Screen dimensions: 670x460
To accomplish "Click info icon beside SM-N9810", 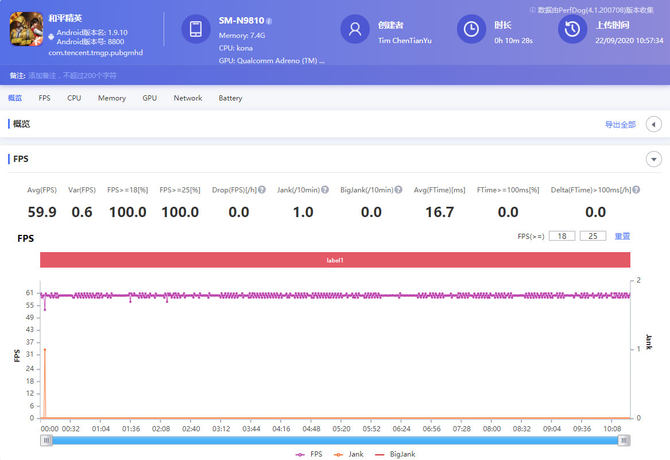I will coord(269,20).
